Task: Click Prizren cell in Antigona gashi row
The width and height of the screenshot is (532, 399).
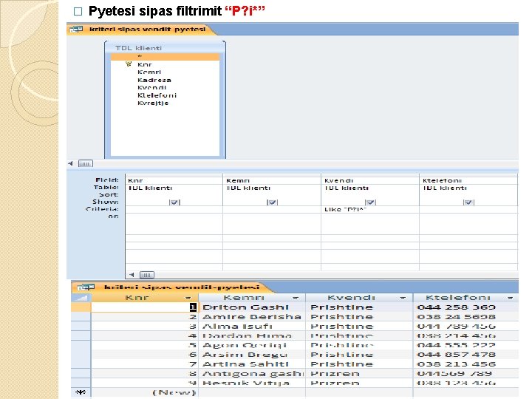Action: [x=359, y=374]
